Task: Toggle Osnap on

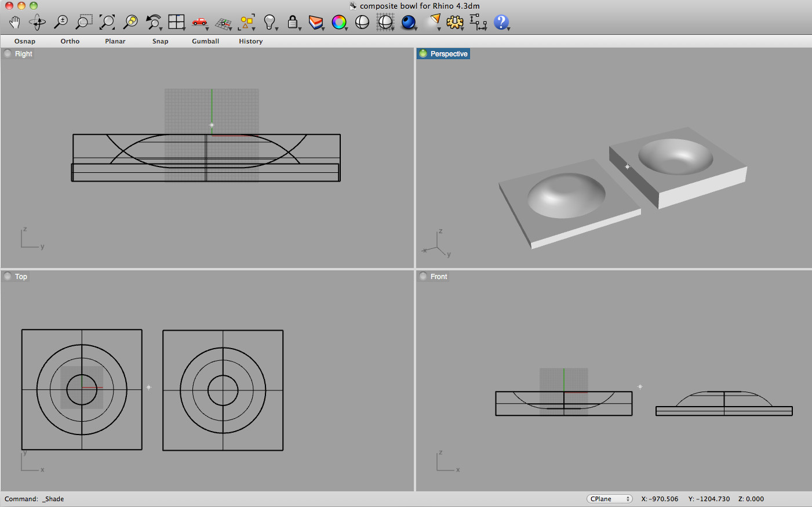Action: [x=24, y=41]
